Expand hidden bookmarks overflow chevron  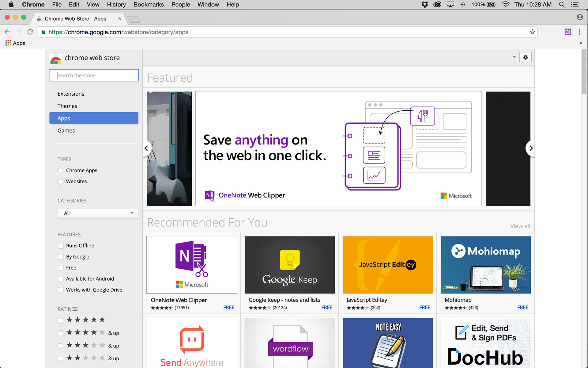(581, 43)
